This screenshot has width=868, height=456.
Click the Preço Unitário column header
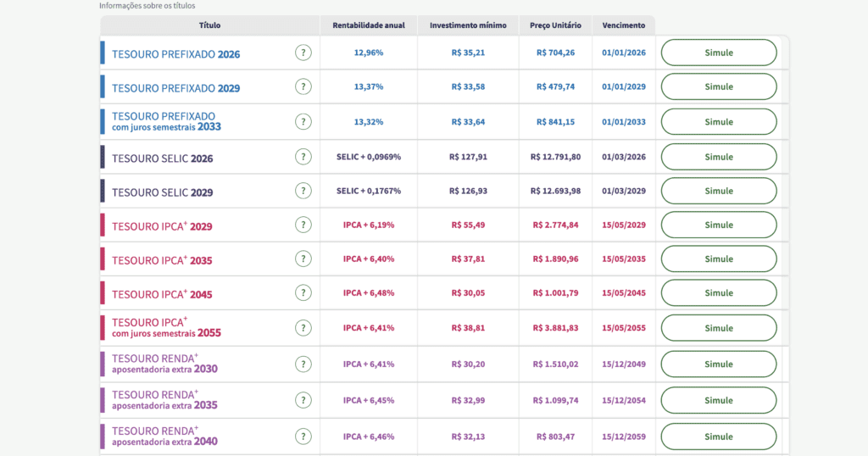tap(555, 25)
